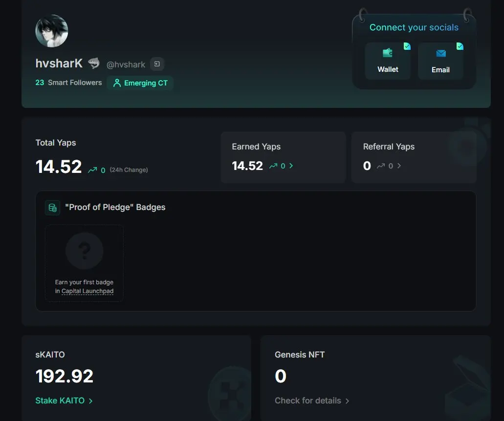Click the Referral Yaps trend arrow icon

pos(381,166)
